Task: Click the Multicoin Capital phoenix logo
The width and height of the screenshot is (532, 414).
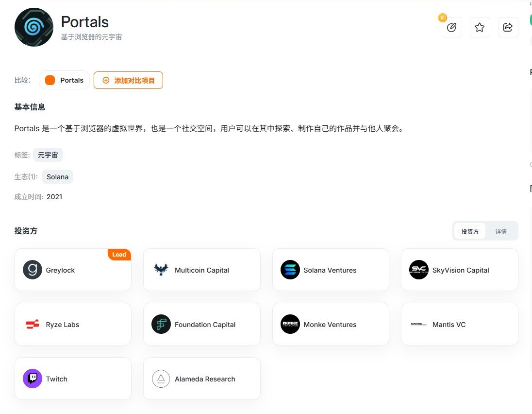Action: pos(161,270)
